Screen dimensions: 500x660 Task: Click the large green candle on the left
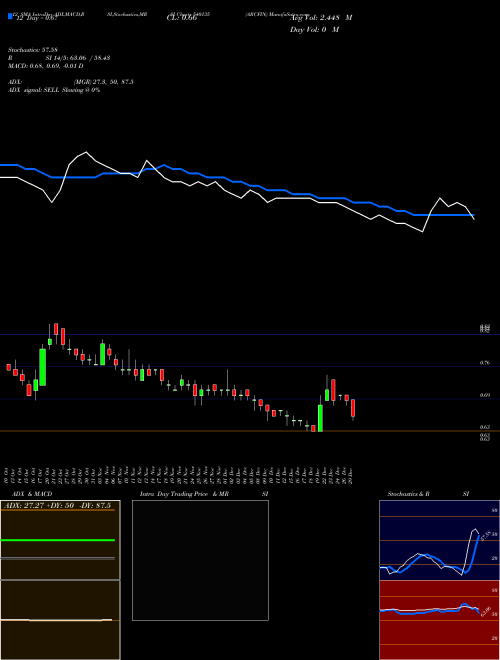[x=43, y=367]
